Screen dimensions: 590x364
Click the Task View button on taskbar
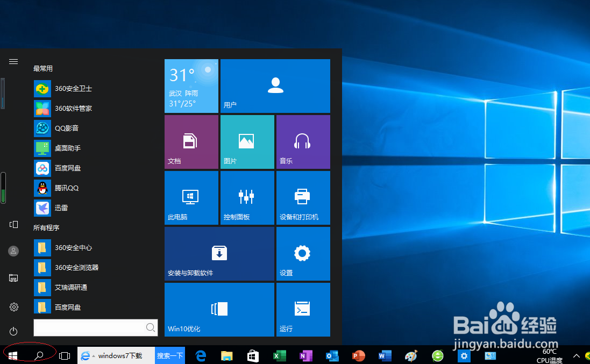(x=65, y=355)
